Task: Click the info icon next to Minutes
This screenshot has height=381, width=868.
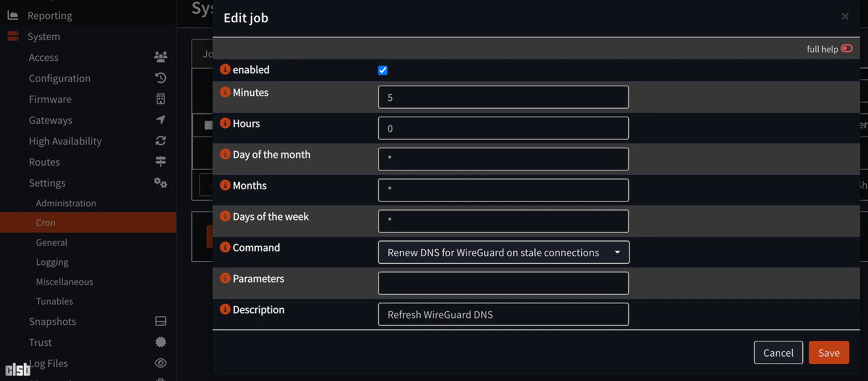Action: 225,92
